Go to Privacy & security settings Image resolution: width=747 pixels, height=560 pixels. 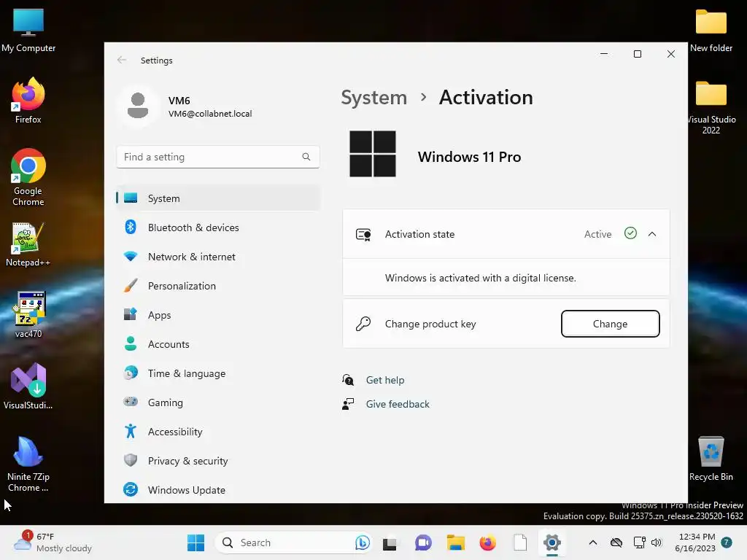[217, 461]
